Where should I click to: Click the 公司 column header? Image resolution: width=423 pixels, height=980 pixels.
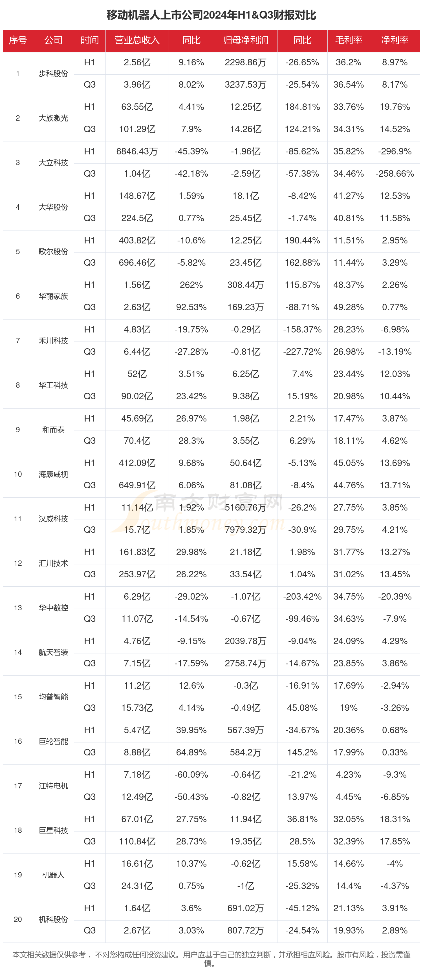coord(53,40)
